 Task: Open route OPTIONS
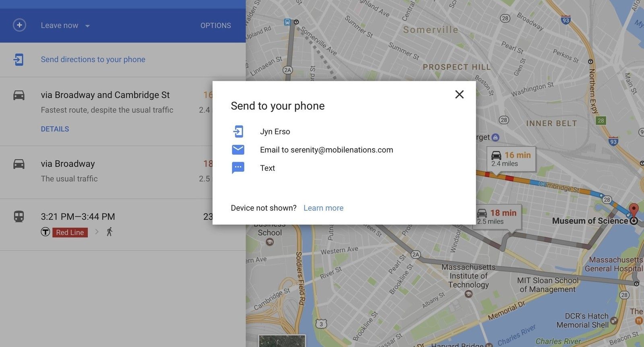215,25
